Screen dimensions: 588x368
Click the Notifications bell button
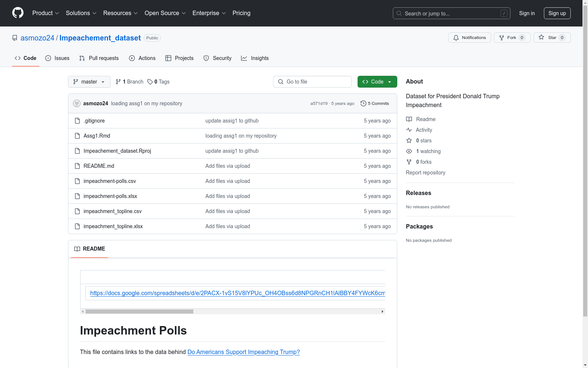click(x=469, y=38)
